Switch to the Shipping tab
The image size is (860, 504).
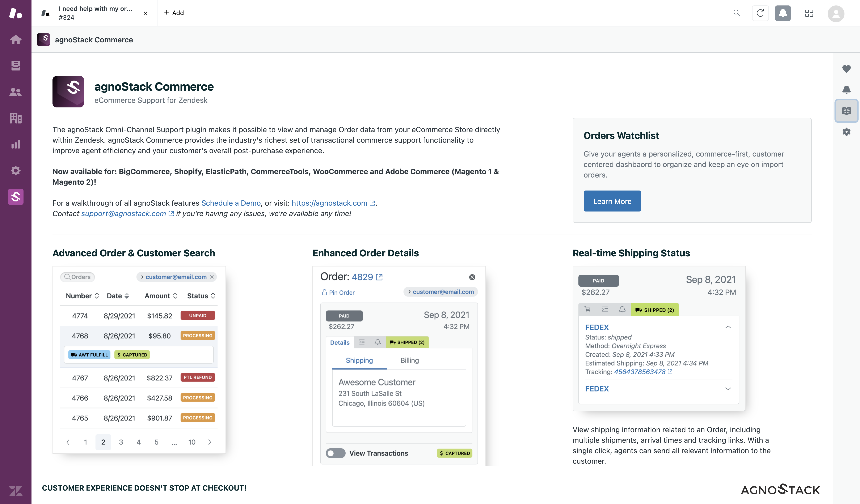[359, 360]
